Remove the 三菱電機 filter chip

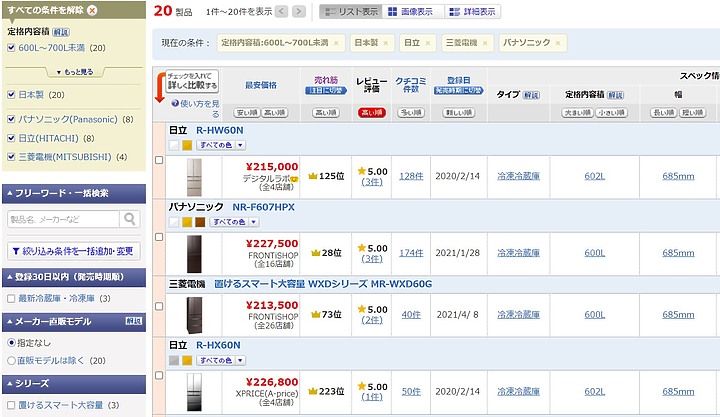point(485,43)
